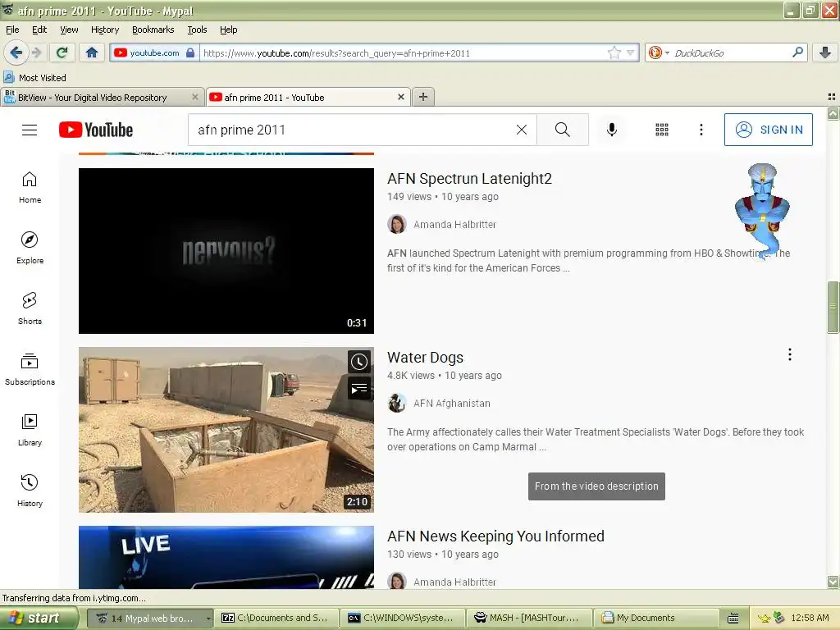840x630 pixels.
Task: Click the AFN Spectrun Latenight2 title link
Action: 469,178
